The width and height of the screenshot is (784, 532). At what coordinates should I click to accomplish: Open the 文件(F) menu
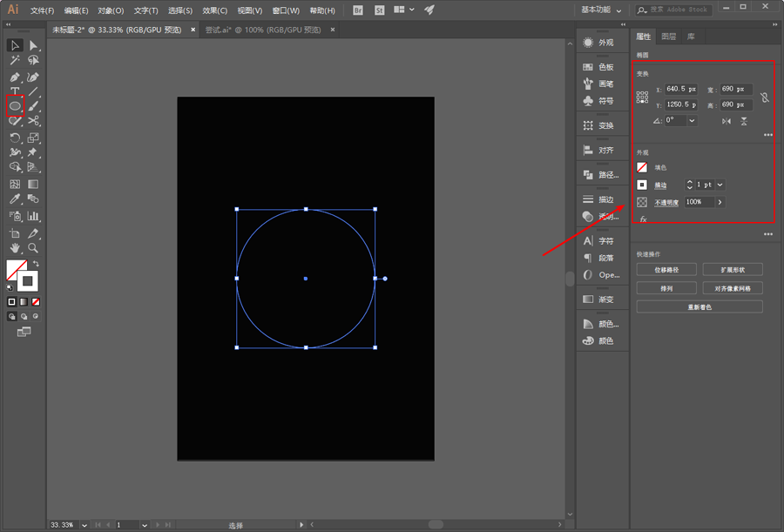(x=42, y=10)
